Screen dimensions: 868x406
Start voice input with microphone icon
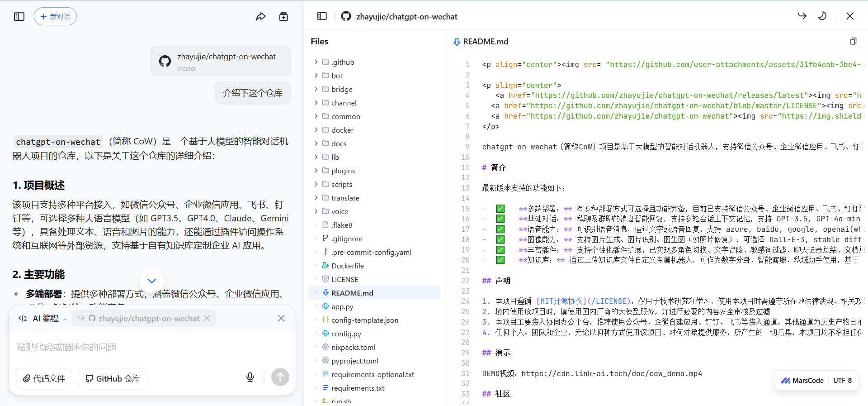tap(250, 377)
